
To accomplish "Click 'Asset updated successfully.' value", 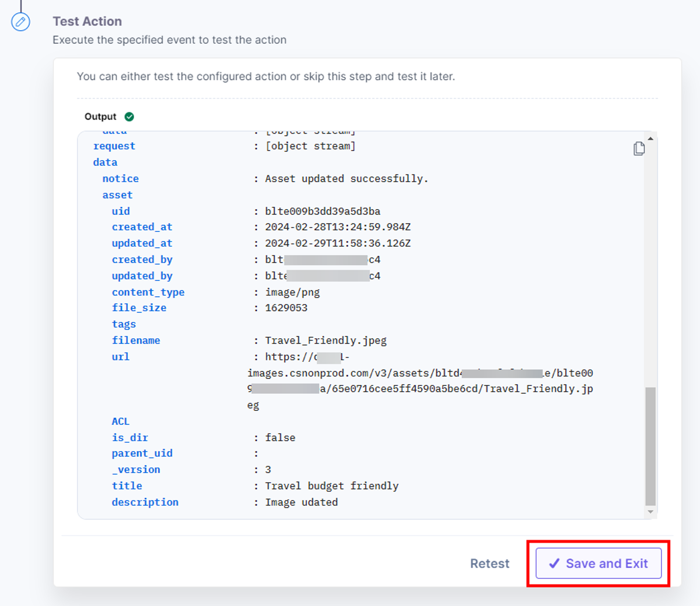I will [x=347, y=179].
